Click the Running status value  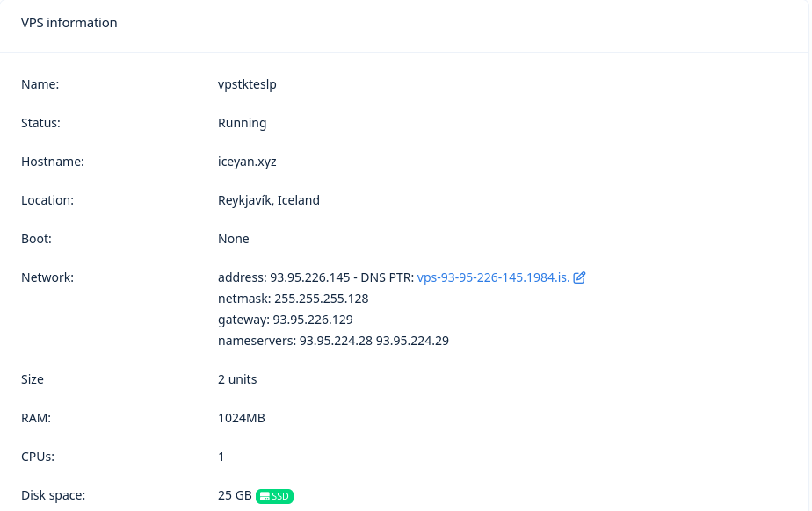(242, 123)
